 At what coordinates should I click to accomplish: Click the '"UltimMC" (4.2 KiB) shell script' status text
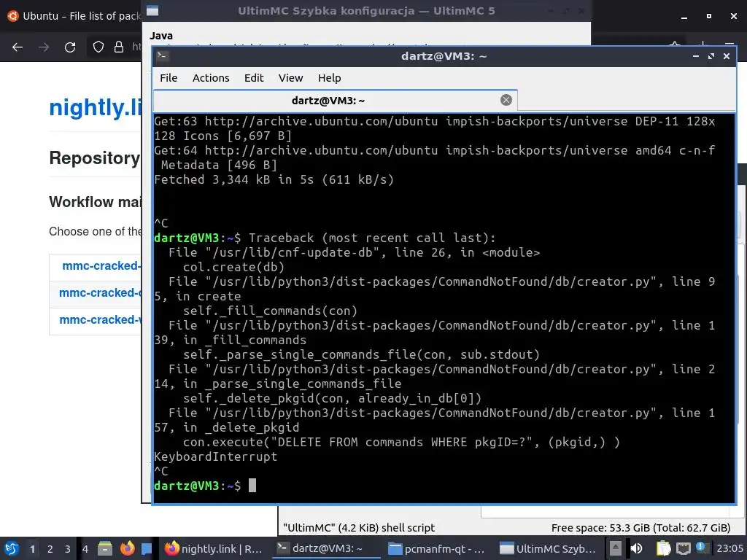[359, 528]
